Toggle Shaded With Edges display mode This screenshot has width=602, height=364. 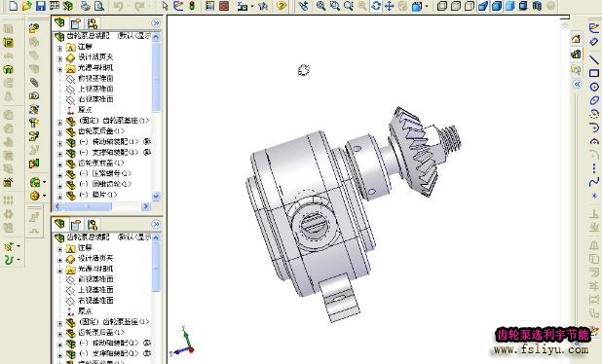(x=497, y=6)
